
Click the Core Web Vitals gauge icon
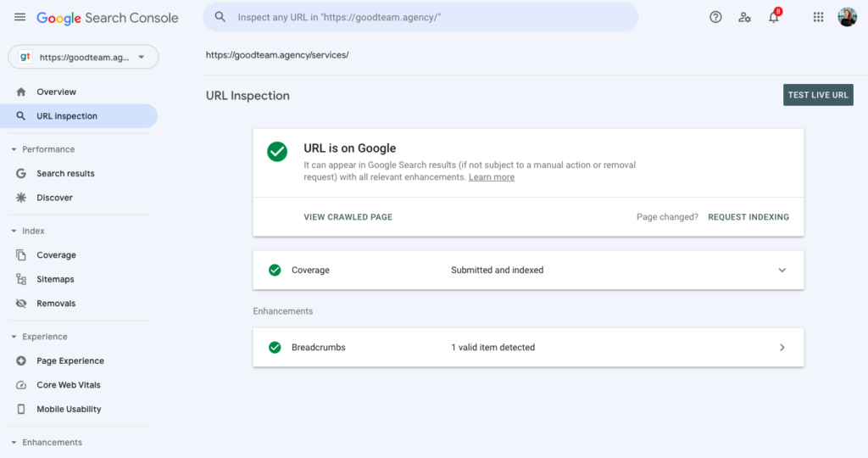[x=21, y=385]
